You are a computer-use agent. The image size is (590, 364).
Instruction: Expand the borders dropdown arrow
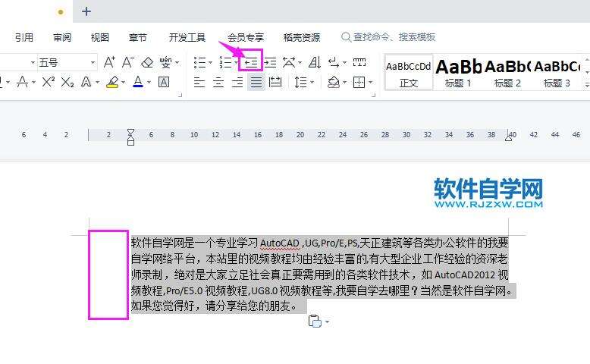tap(371, 82)
